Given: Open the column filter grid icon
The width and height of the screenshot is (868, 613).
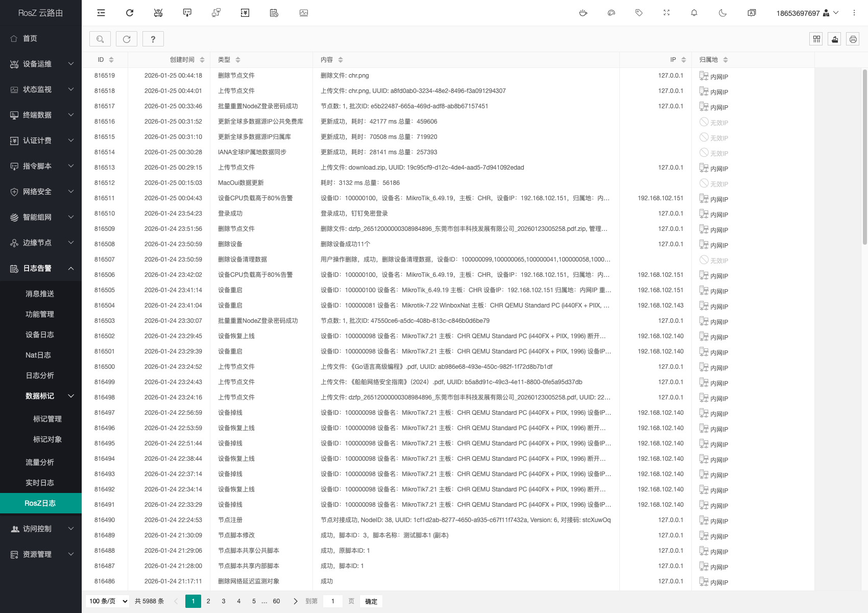Looking at the screenshot, I should point(816,39).
